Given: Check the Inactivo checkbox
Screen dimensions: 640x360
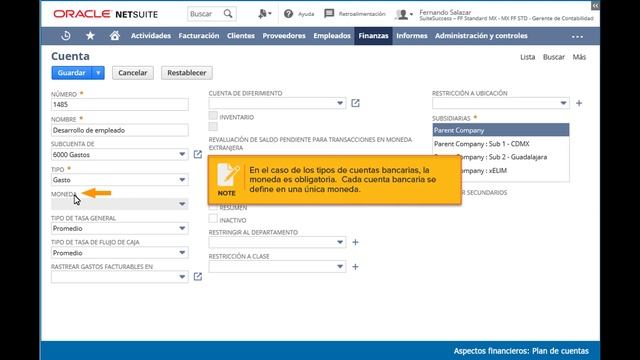Looking at the screenshot, I should coord(213,219).
